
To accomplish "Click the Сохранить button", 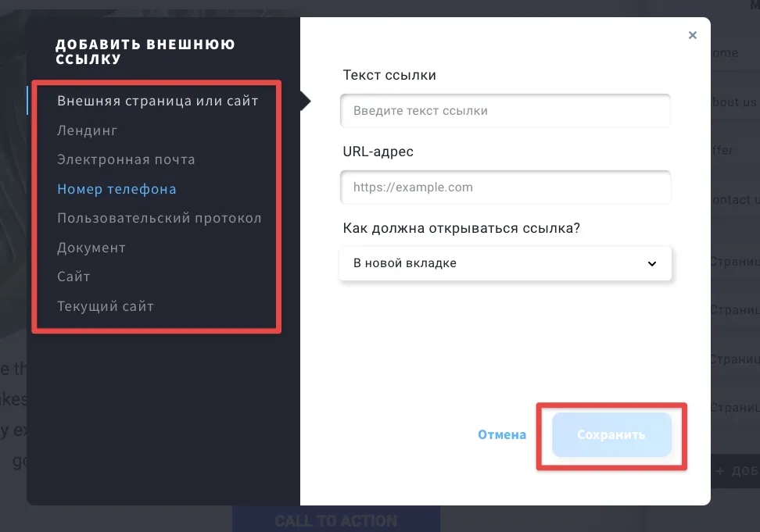I will point(611,434).
